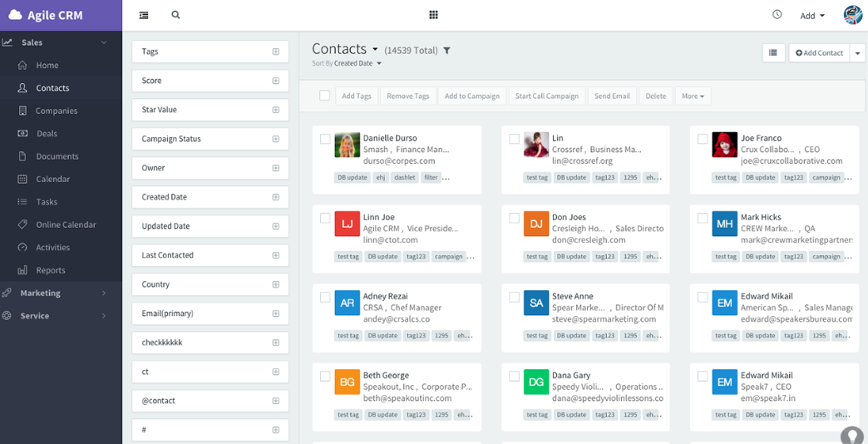The image size is (868, 444).
Task: Click the Add Tags button
Action: (x=357, y=96)
